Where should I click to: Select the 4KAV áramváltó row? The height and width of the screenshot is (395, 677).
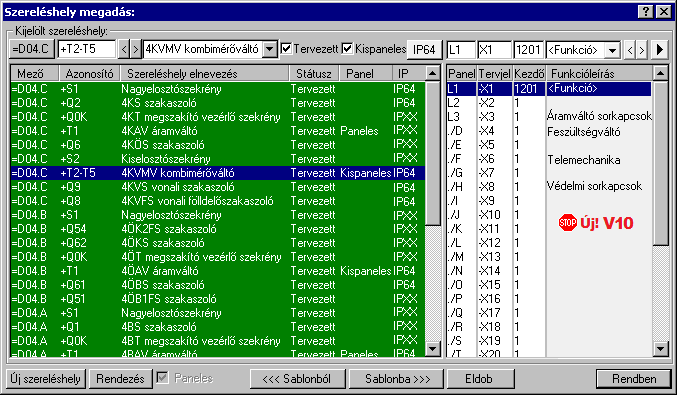point(218,131)
